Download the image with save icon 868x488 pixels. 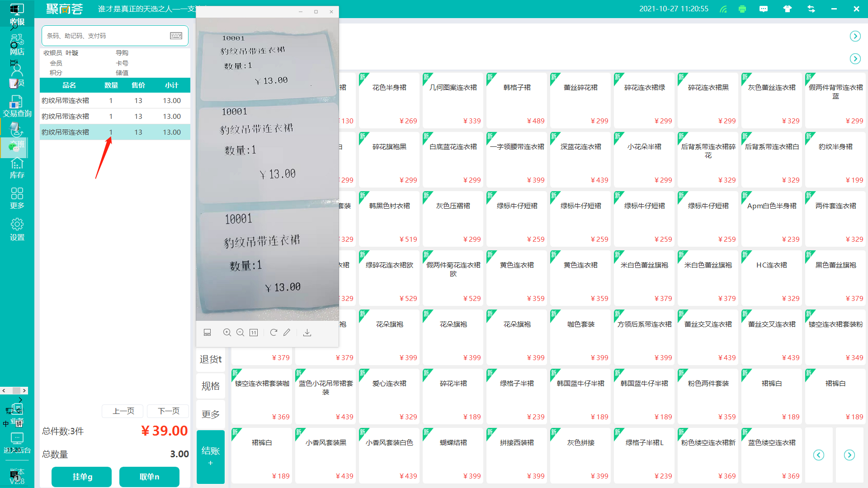pyautogui.click(x=307, y=333)
